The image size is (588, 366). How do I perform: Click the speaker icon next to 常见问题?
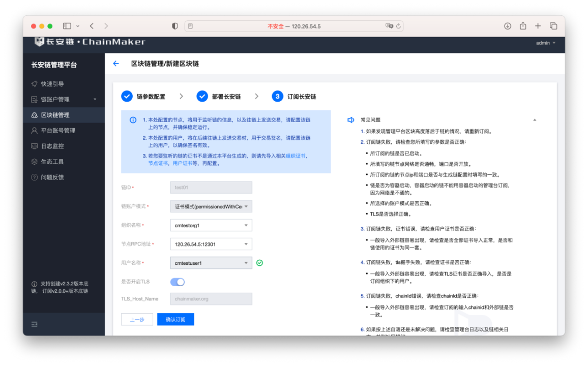(x=350, y=120)
